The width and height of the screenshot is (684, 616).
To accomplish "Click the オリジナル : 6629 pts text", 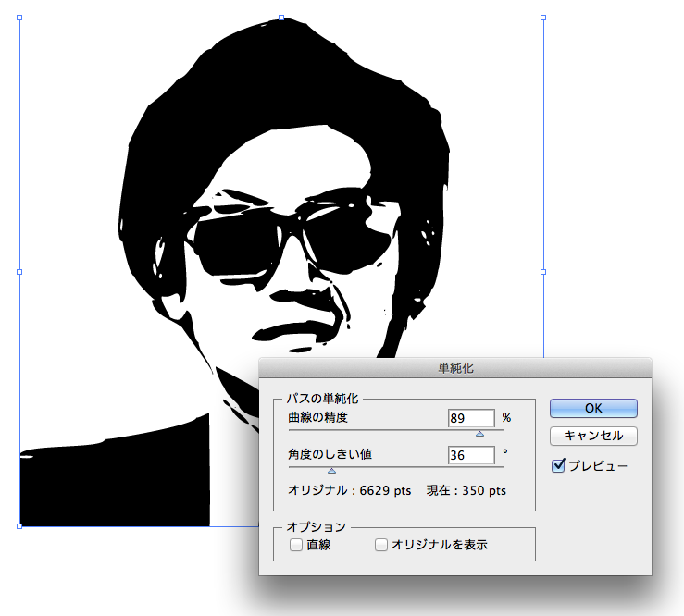I will (x=350, y=491).
